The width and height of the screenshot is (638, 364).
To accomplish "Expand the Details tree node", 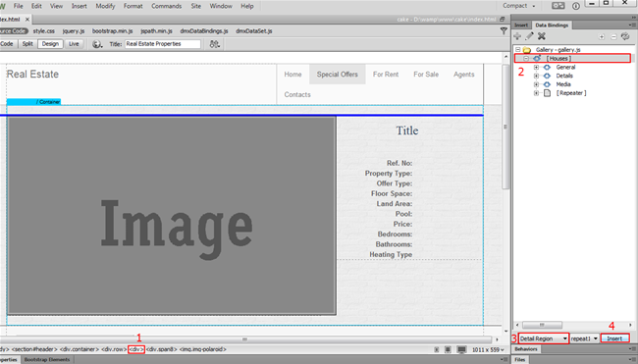I will click(x=536, y=76).
